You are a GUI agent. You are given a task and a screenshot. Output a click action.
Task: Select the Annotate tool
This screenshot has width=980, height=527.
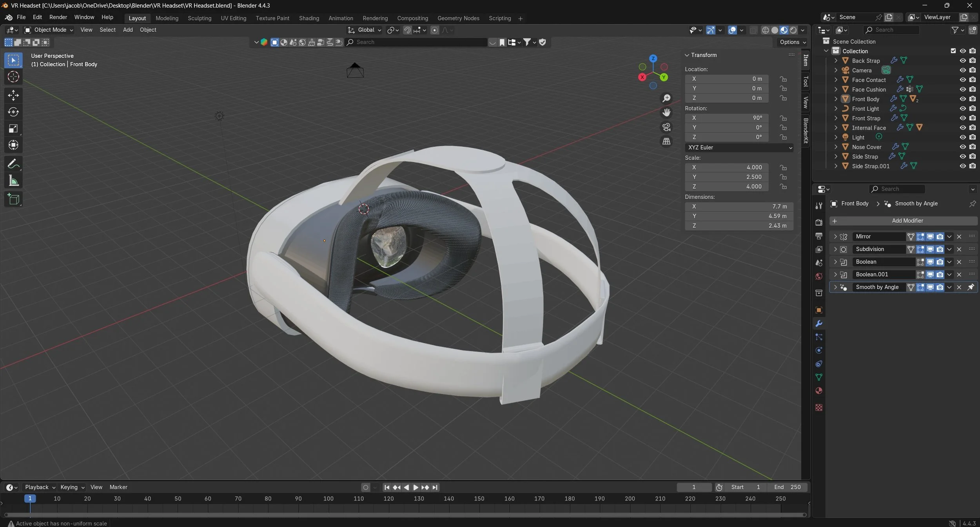click(x=13, y=164)
